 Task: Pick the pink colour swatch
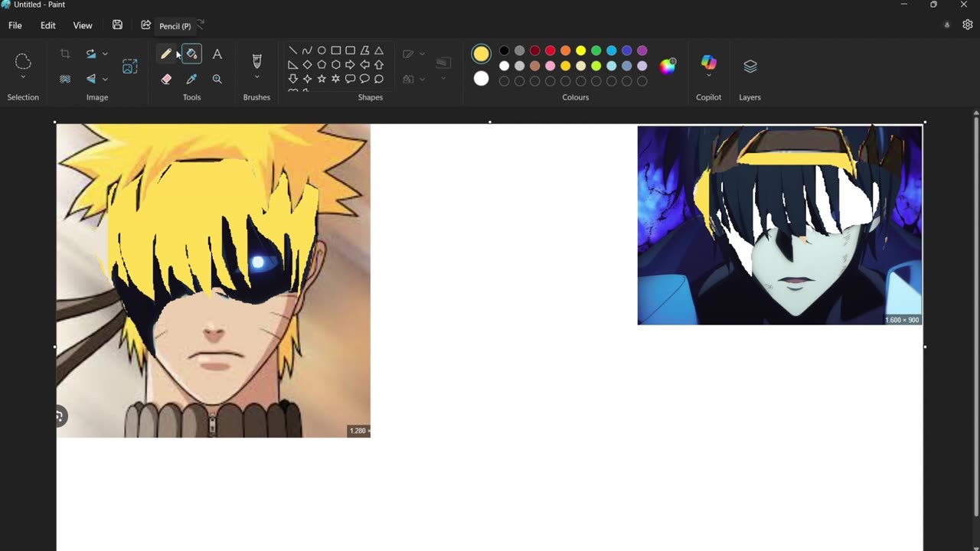[x=550, y=66]
